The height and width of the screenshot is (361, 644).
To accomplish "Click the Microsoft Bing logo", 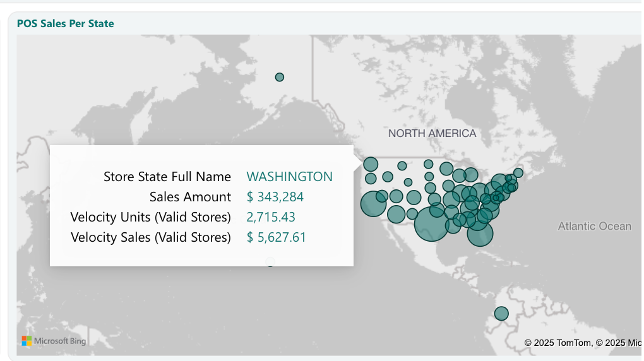I will tap(54, 341).
